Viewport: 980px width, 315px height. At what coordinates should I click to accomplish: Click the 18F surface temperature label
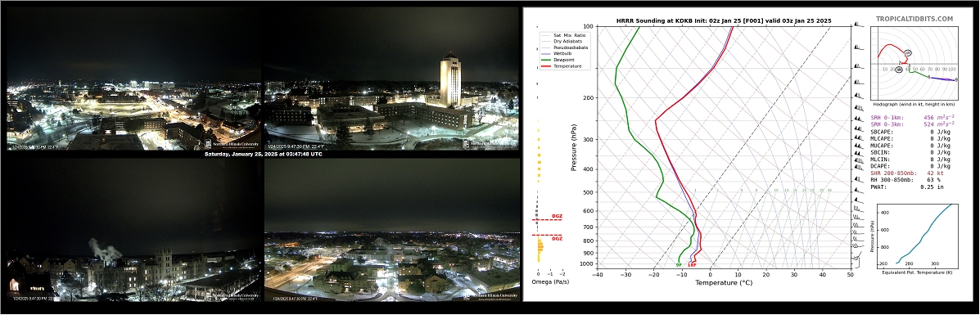coord(692,265)
